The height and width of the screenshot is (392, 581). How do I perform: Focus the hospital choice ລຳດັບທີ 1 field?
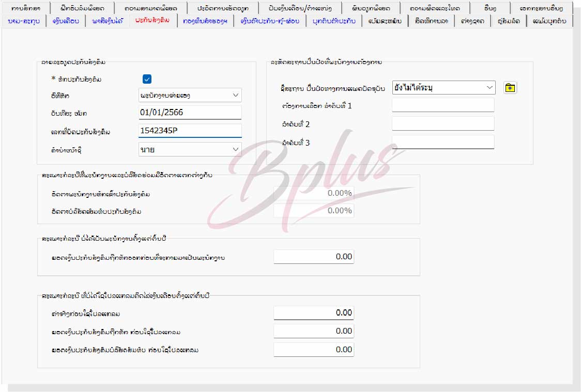click(443, 105)
